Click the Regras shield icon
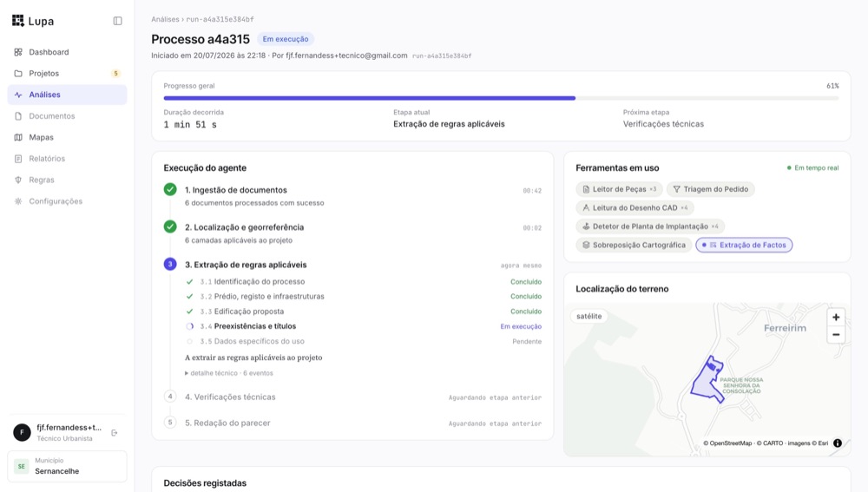Viewport: 868px width, 492px height. [18, 180]
